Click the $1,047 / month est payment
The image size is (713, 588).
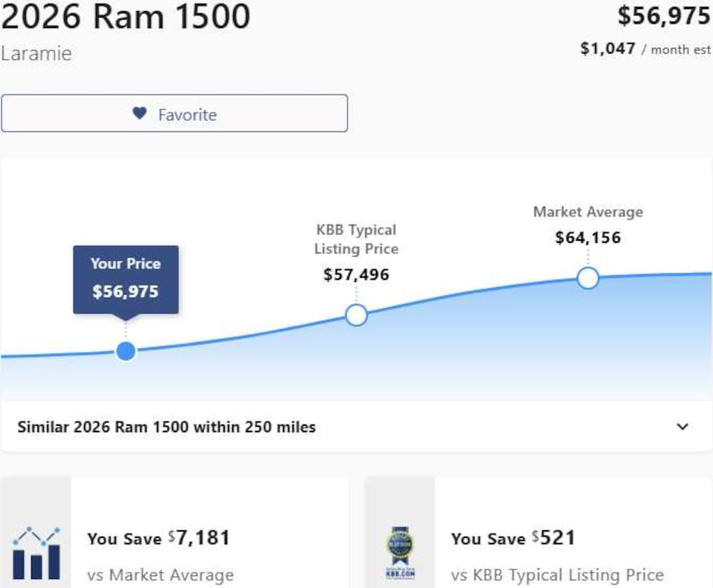point(645,49)
